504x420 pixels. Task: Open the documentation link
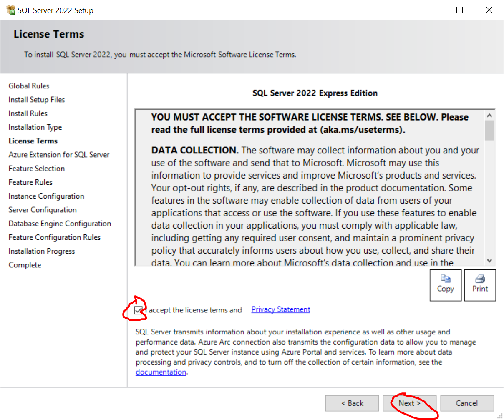pyautogui.click(x=161, y=372)
